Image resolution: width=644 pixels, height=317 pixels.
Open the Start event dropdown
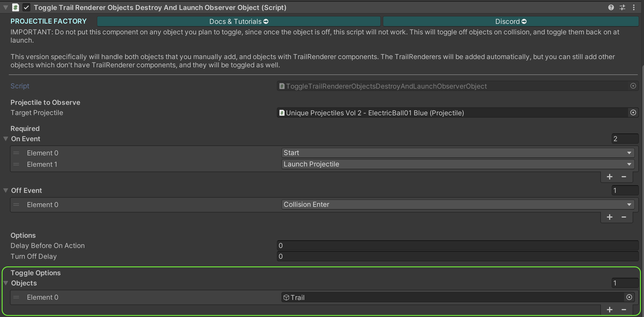(x=458, y=153)
